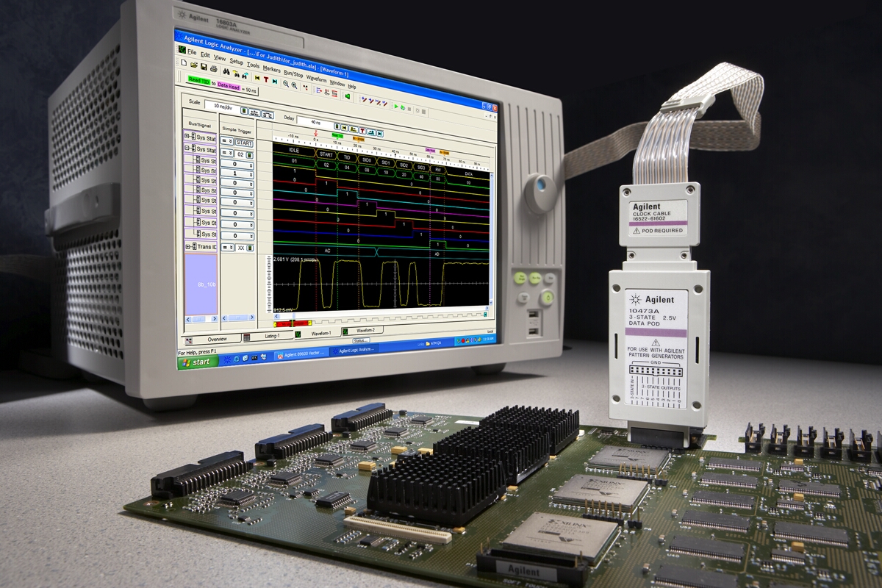The width and height of the screenshot is (882, 588).
Task: Open the Tools menu
Action: tap(253, 65)
